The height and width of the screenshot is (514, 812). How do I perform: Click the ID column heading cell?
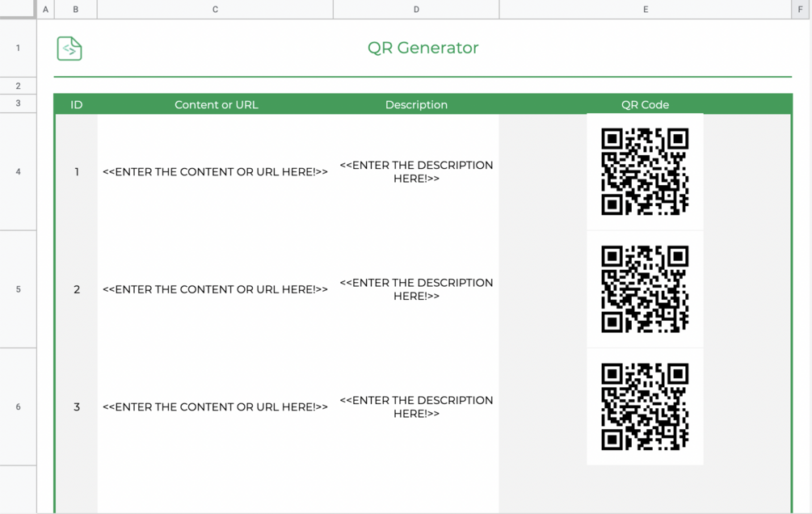[x=76, y=105]
